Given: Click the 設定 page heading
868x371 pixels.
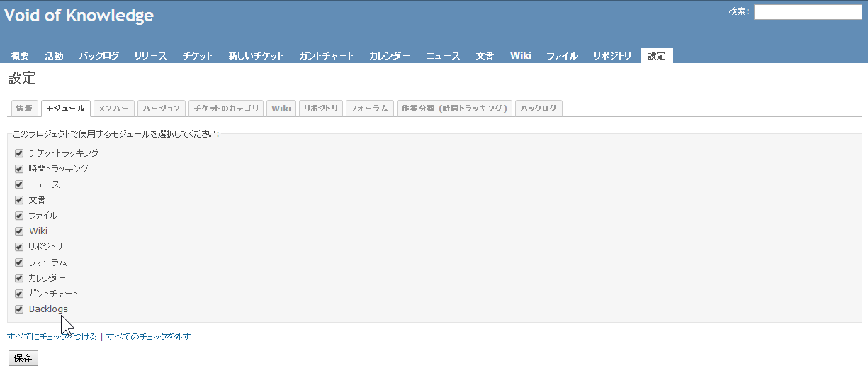Looking at the screenshot, I should tap(22, 78).
